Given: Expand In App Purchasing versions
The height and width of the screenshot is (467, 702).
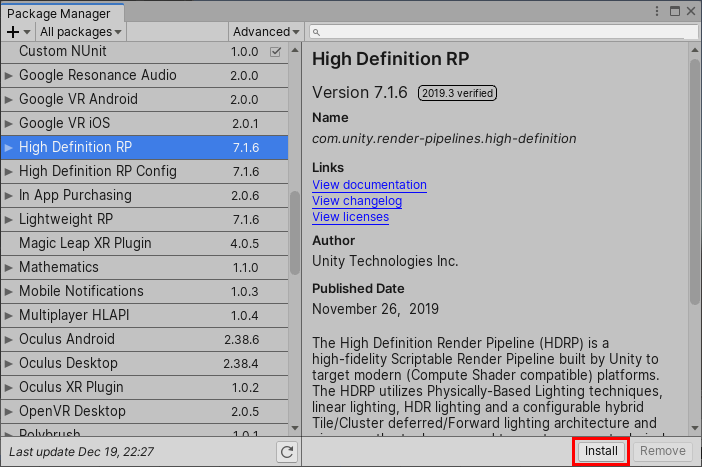Looking at the screenshot, I should pos(9,196).
